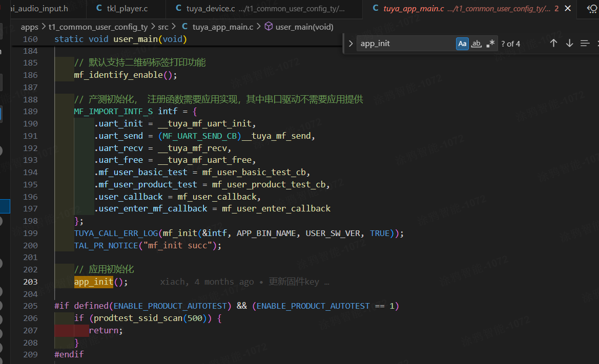
Task: Click the app_init search input field
Action: click(406, 44)
